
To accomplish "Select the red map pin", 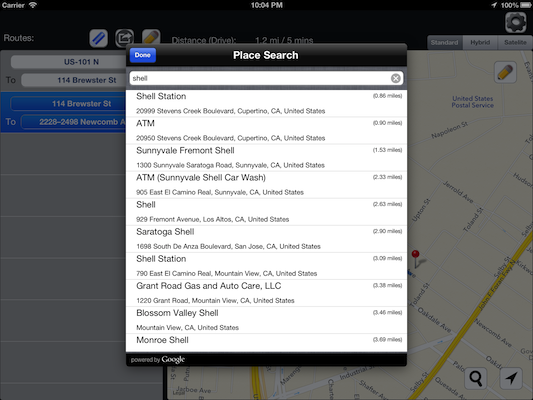I will point(415,259).
